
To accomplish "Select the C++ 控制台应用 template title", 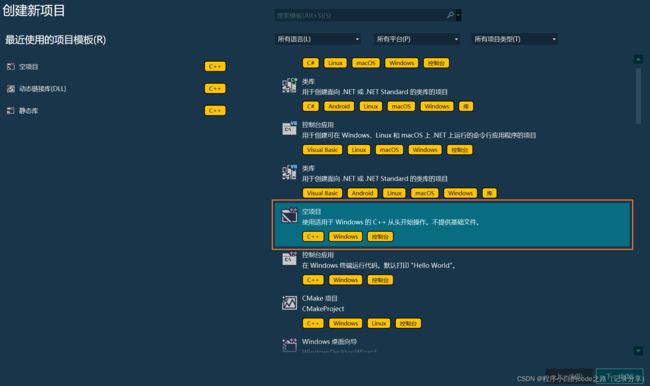I will [318, 255].
